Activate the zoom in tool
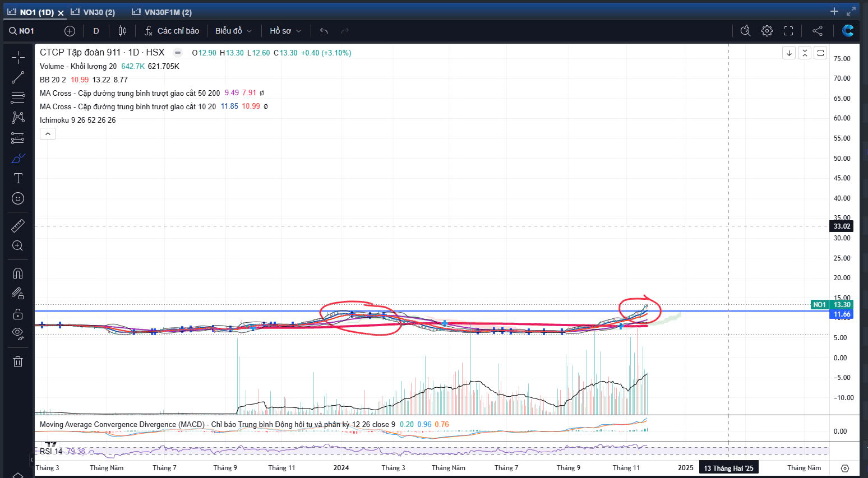 [18, 245]
